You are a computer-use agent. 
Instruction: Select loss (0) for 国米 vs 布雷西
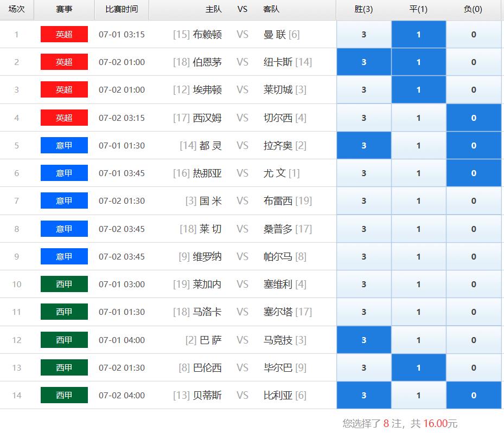[x=474, y=201]
